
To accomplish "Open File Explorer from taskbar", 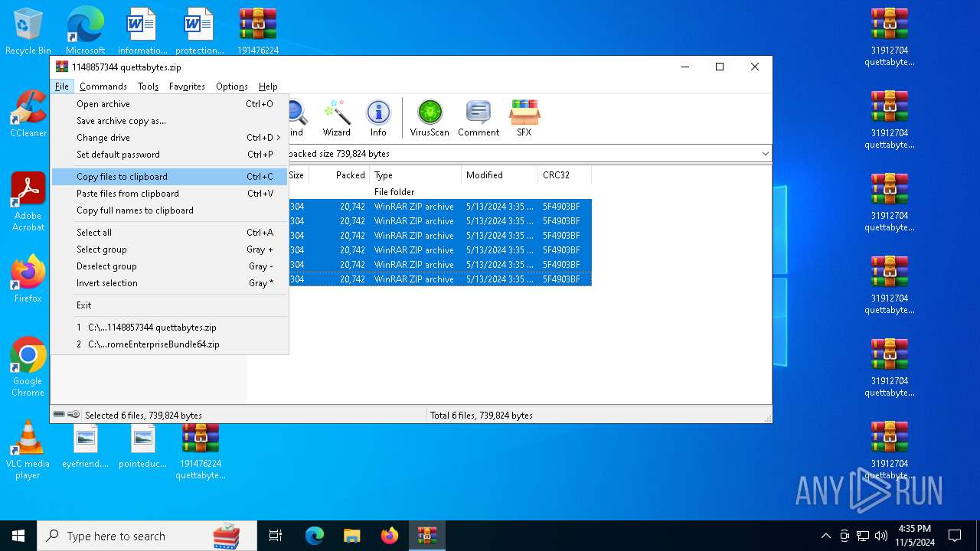I will [x=351, y=536].
